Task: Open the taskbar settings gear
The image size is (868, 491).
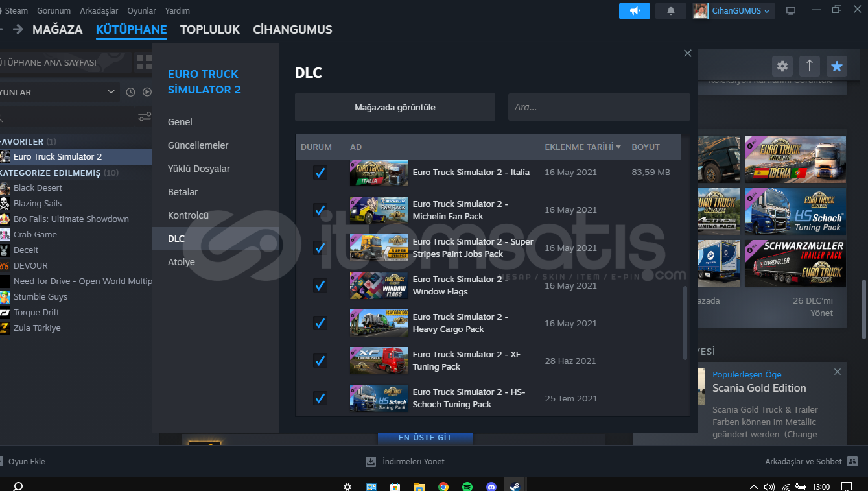Action: tap(347, 486)
